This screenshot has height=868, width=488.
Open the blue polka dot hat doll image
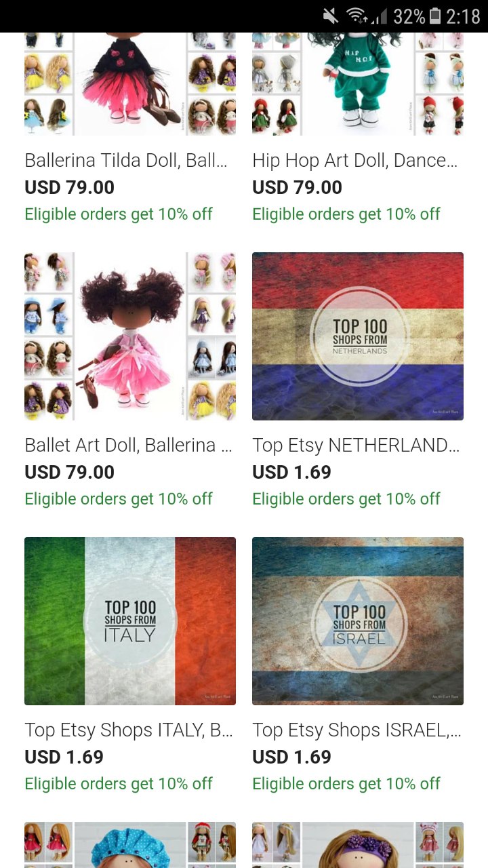tap(130, 845)
